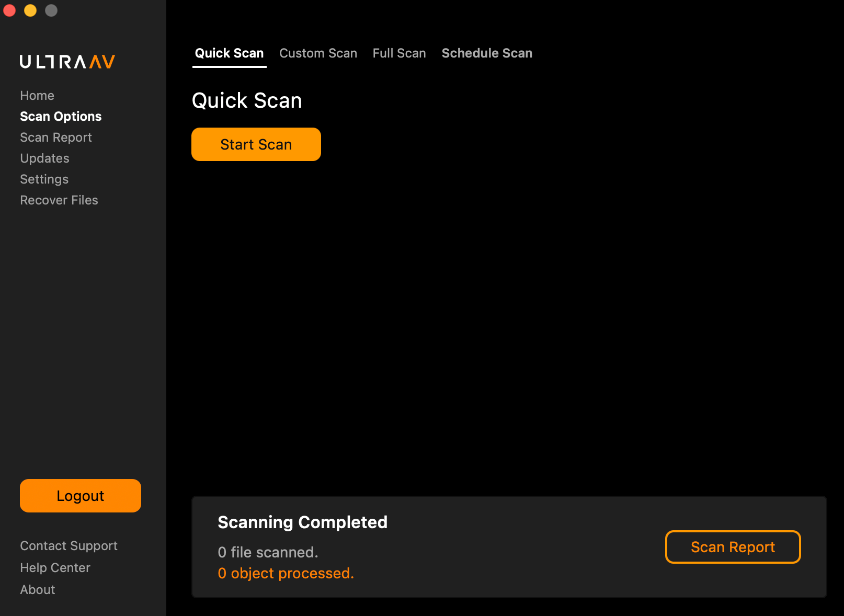The image size is (844, 616).
Task: Click the outlined Scan Report button
Action: click(733, 547)
